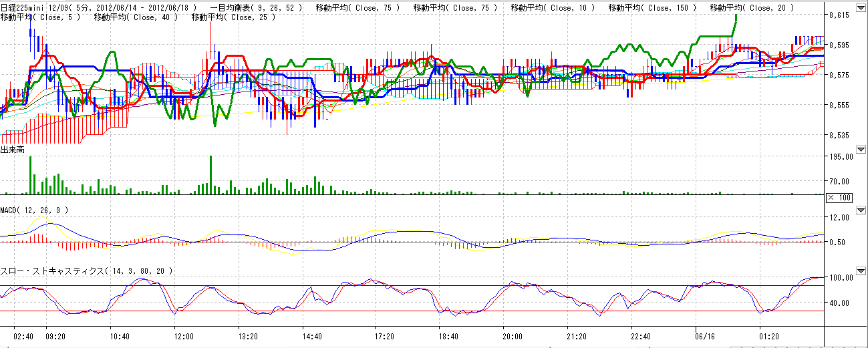This screenshot has width=868, height=348.
Task: Click the 出来高 volume panel label
Action: pyautogui.click(x=13, y=150)
